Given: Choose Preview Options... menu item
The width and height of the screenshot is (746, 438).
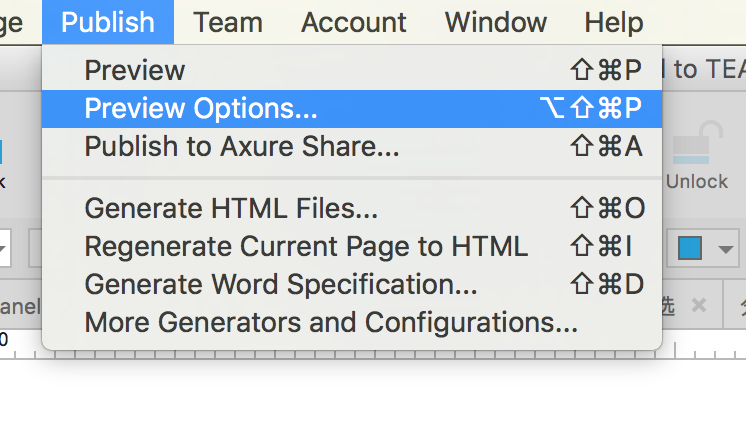Looking at the screenshot, I should pyautogui.click(x=352, y=108).
